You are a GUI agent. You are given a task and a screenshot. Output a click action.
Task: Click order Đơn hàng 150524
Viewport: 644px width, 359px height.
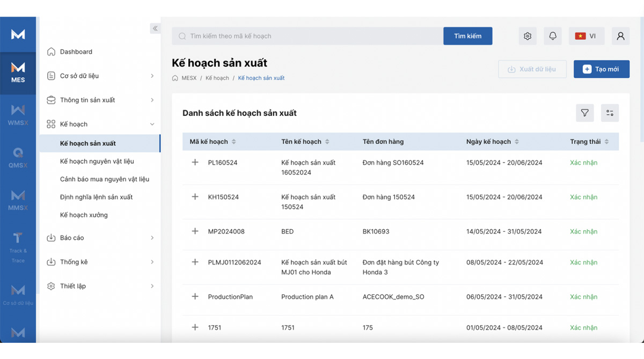(x=389, y=197)
